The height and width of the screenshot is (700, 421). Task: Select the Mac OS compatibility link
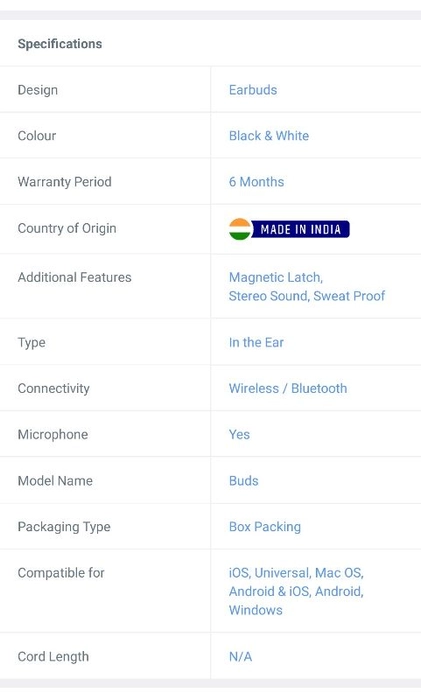[x=339, y=573]
